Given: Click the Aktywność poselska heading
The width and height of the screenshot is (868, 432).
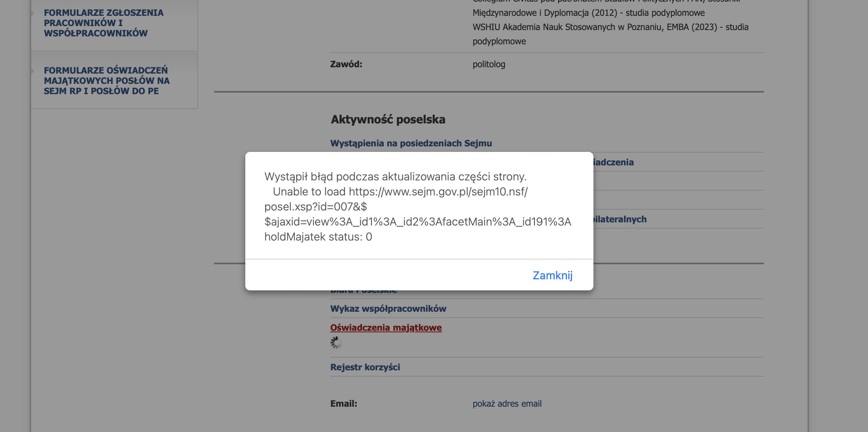Looking at the screenshot, I should pyautogui.click(x=388, y=119).
